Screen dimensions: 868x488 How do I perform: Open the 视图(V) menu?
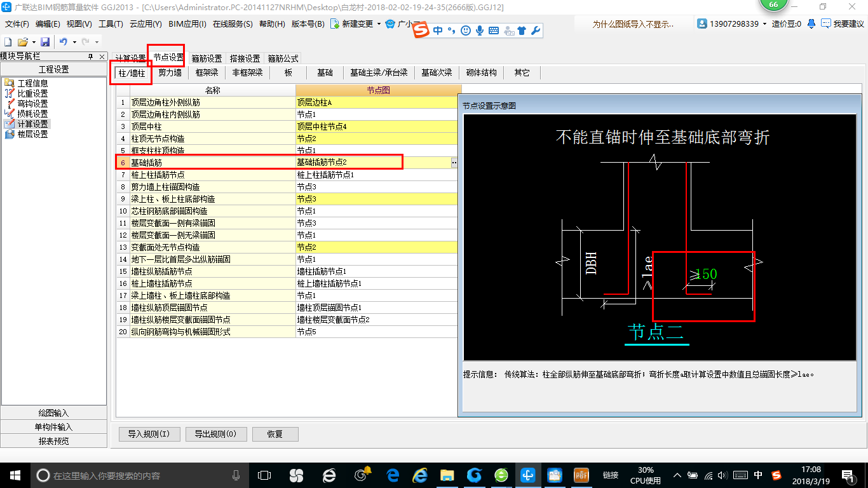(79, 24)
